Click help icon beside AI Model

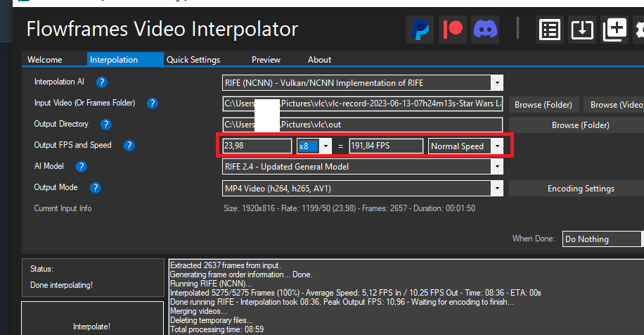click(x=82, y=167)
